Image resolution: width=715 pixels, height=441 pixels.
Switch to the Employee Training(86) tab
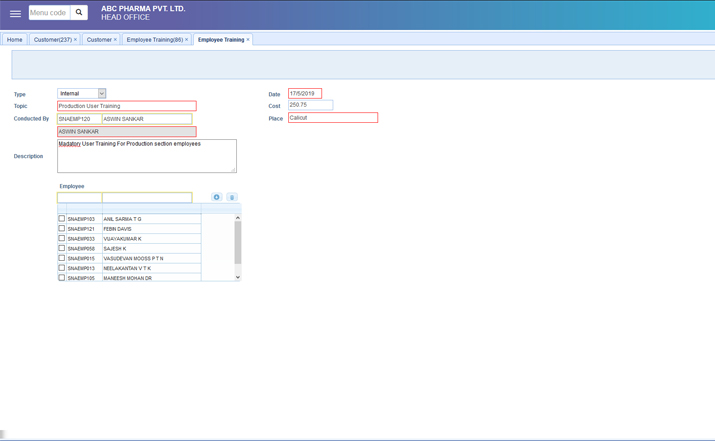tap(155, 40)
